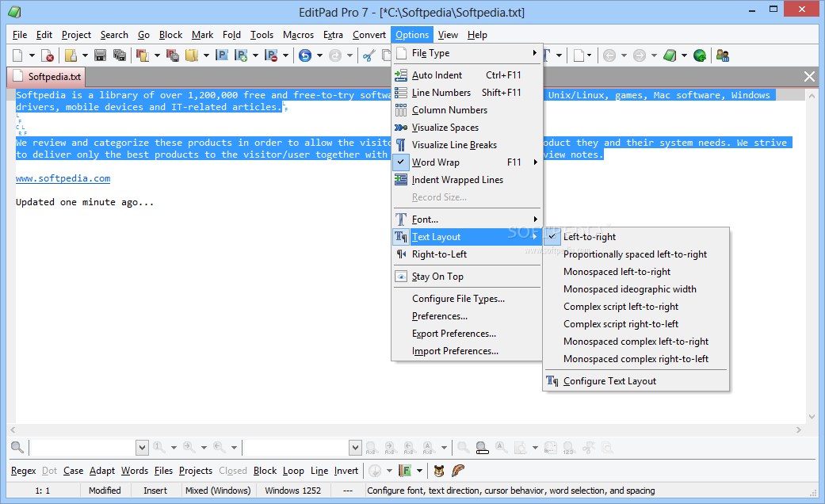Viewport: 825px width, 504px height.
Task: Click the horizontal scrollbar right arrow
Action: 799,430
